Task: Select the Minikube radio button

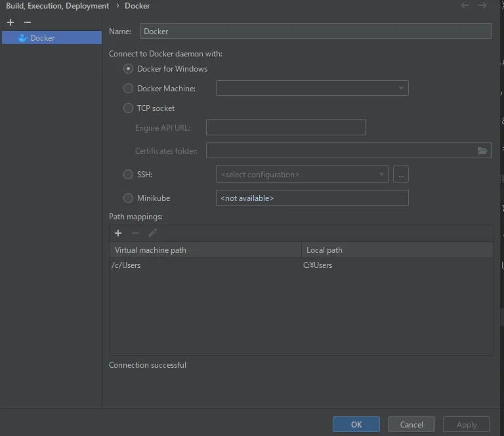Action: click(x=129, y=198)
